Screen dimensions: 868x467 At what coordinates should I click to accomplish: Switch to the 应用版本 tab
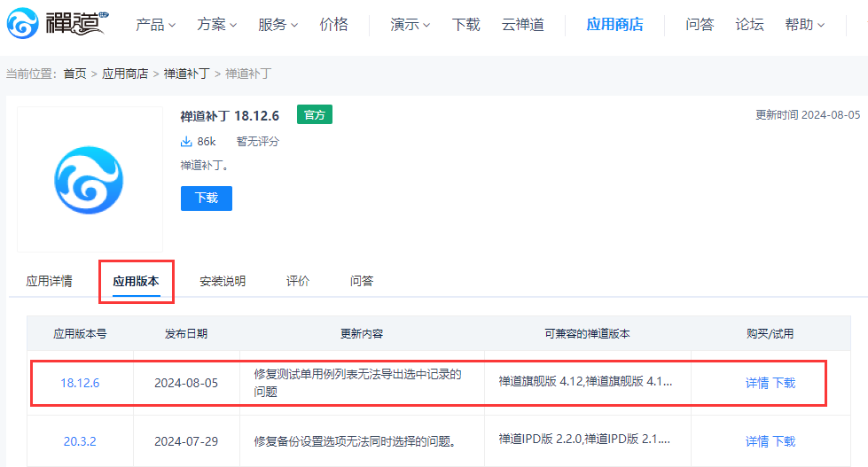(137, 281)
